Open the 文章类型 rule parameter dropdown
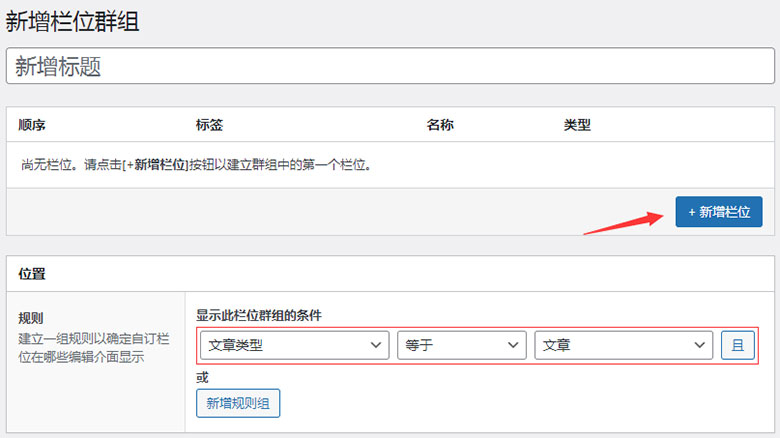The width and height of the screenshot is (780, 438). tap(294, 345)
